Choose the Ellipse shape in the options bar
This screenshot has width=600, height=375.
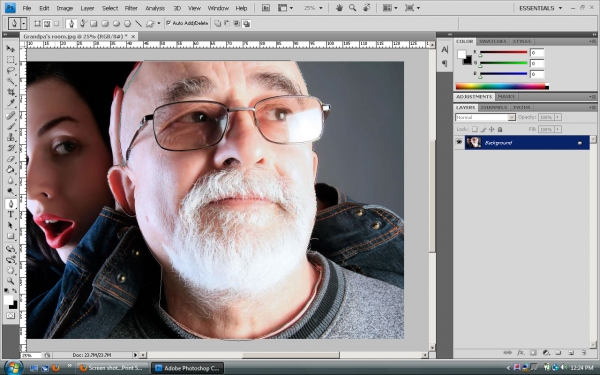click(x=116, y=24)
